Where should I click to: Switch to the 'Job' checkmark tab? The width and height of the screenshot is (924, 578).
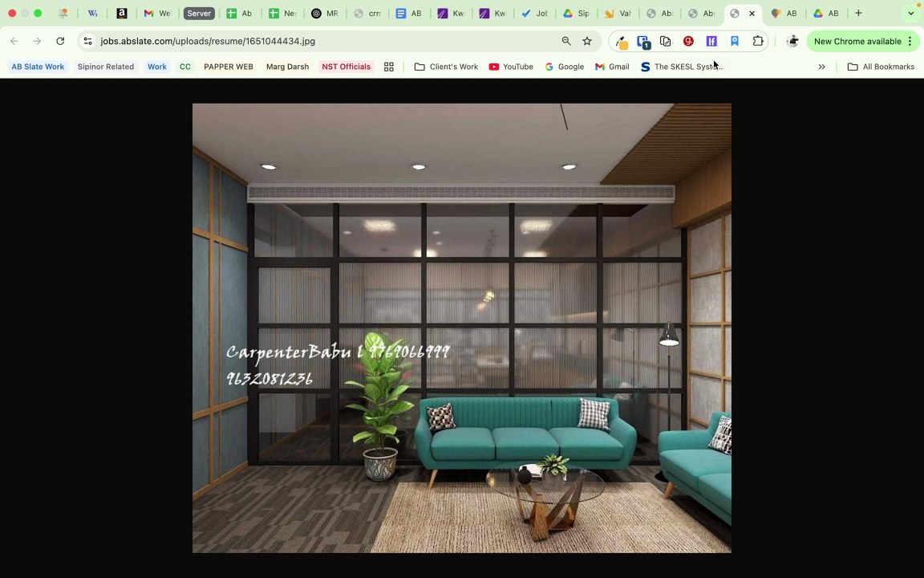(x=534, y=13)
